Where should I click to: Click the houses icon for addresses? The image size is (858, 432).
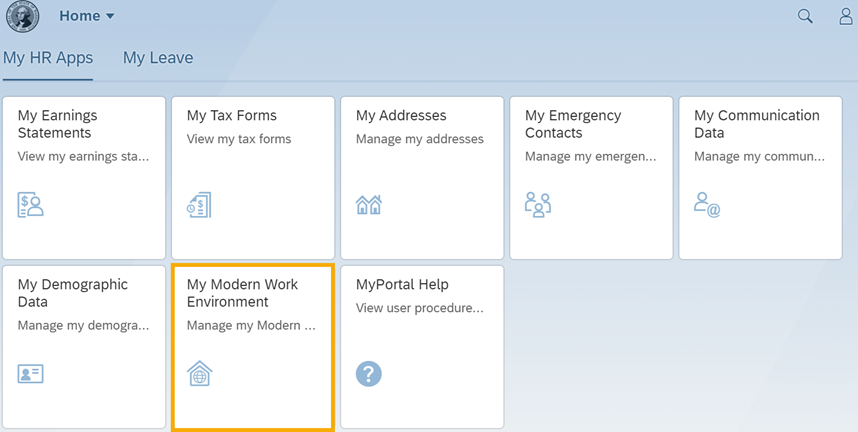click(369, 205)
